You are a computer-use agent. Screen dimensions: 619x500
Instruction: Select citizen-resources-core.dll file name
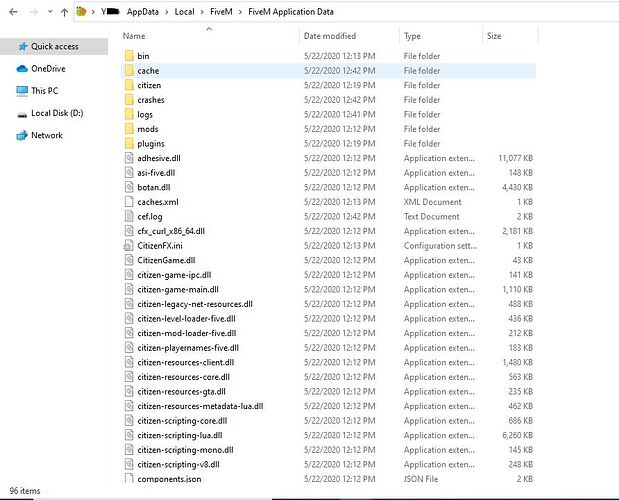pyautogui.click(x=184, y=377)
